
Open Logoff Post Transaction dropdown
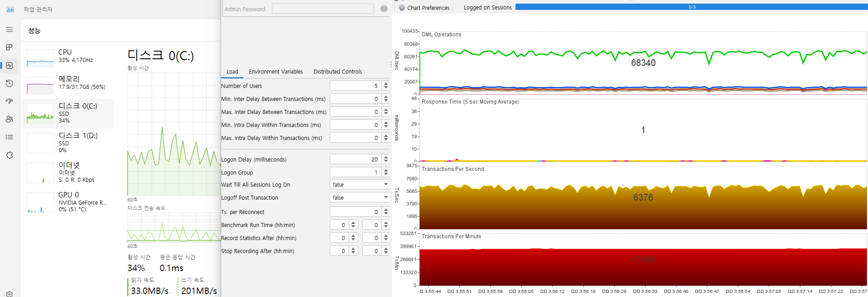[x=385, y=197]
